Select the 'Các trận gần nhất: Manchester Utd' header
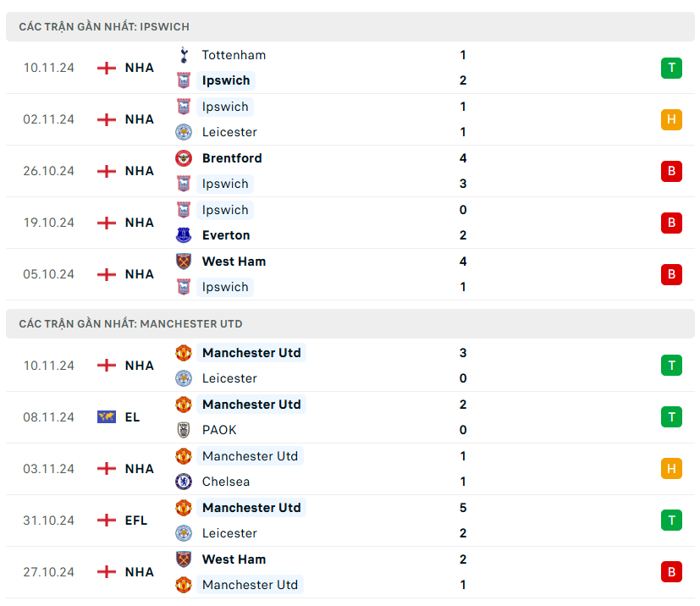This screenshot has width=700, height=606. [130, 324]
